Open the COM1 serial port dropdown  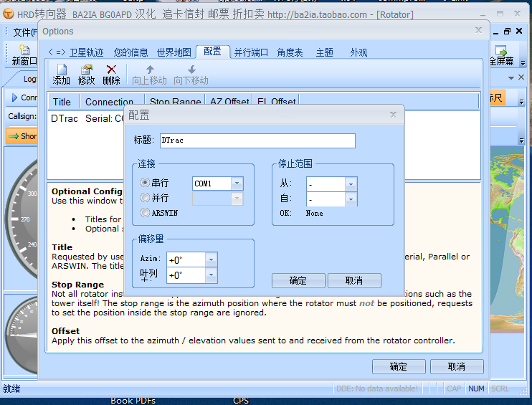coord(237,184)
